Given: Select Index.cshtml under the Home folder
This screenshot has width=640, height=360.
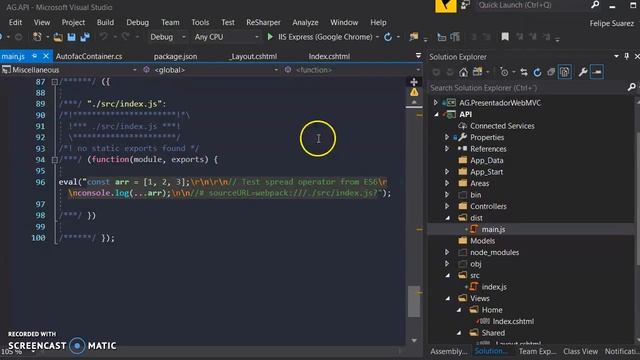Looking at the screenshot, I should [513, 322].
